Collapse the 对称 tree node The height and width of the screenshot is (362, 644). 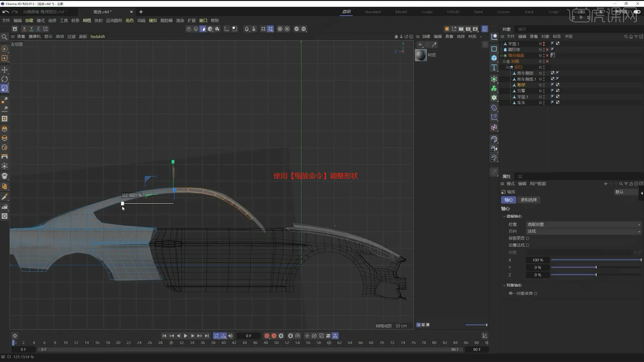[504, 62]
